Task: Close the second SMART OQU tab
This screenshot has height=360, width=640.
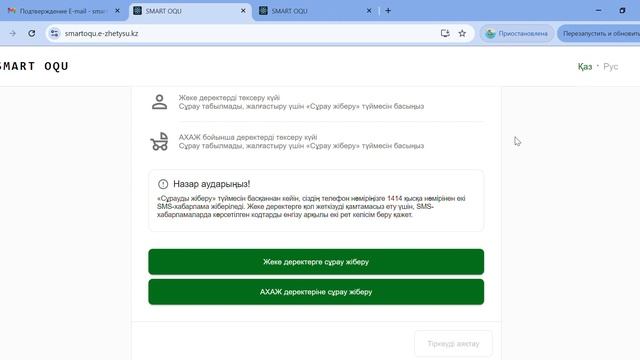Action: [369, 11]
